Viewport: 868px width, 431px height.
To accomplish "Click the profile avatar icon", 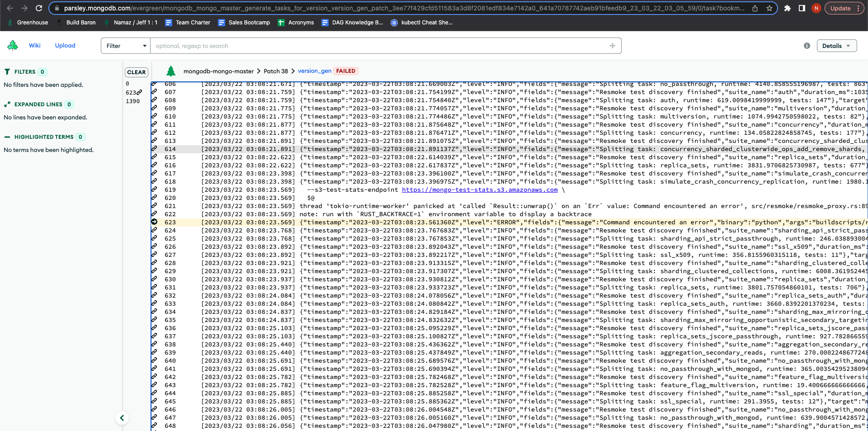I will coord(816,8).
